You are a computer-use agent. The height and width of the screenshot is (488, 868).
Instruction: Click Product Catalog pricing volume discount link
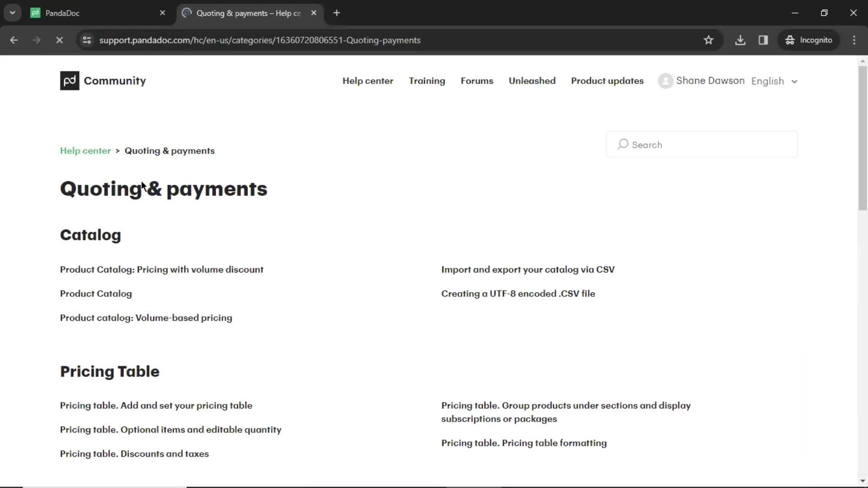coord(161,269)
